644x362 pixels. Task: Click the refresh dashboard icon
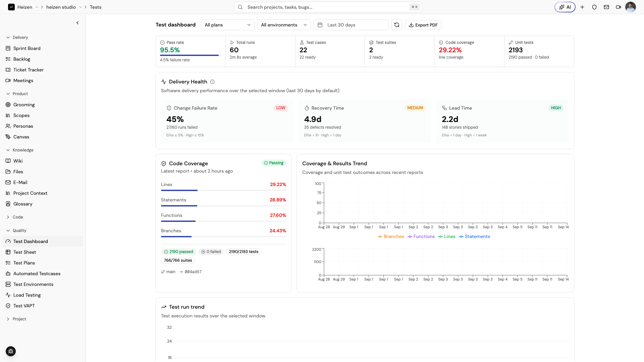pyautogui.click(x=397, y=25)
